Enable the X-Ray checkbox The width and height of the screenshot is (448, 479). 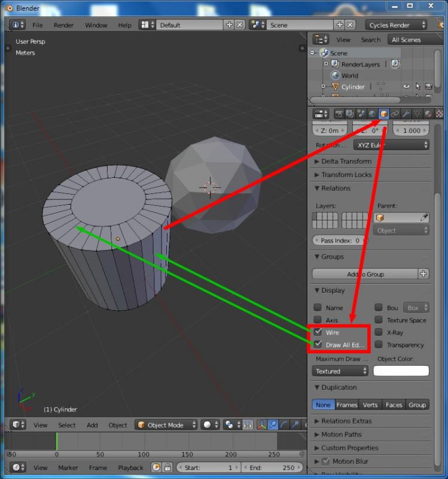point(379,332)
